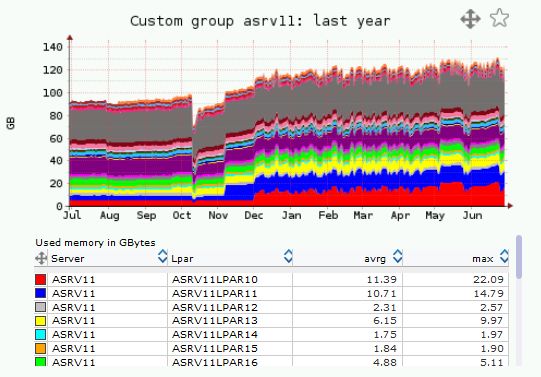Viewport: 541px width, 377px height.
Task: Select ASRV11LPAR14 lpar name
Action: coord(215,335)
